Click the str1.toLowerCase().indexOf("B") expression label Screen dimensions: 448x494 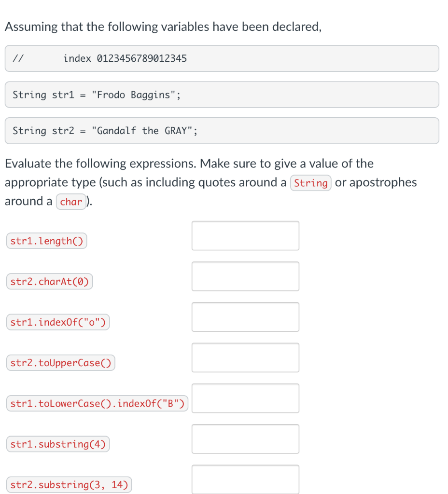(x=97, y=403)
